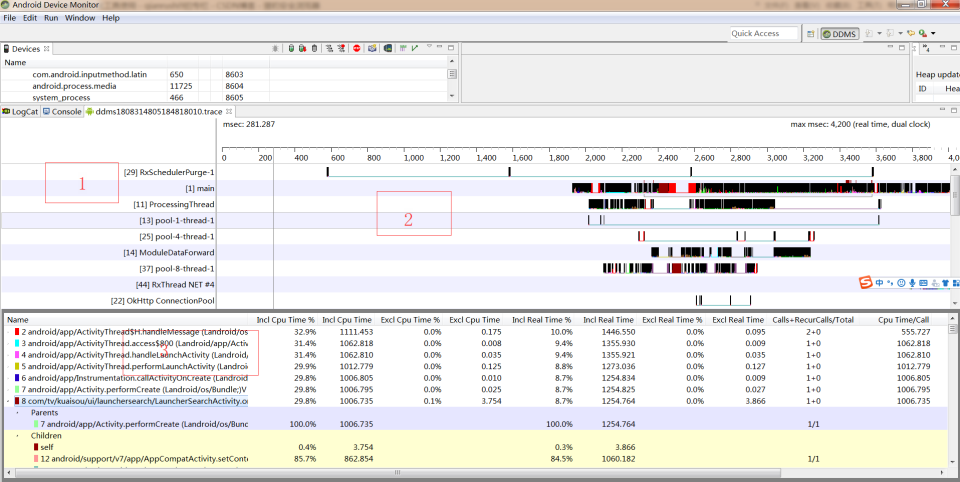Sort by the Incl Real Time column header

pyautogui.click(x=608, y=320)
